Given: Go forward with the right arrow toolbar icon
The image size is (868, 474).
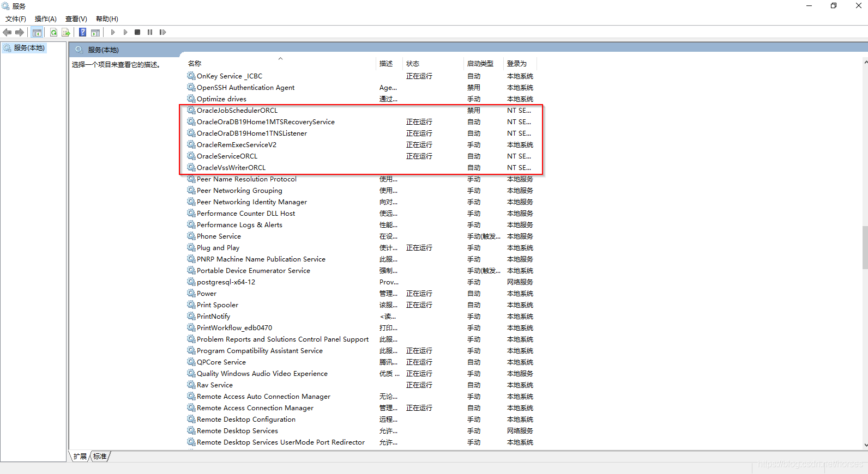Looking at the screenshot, I should coord(20,33).
